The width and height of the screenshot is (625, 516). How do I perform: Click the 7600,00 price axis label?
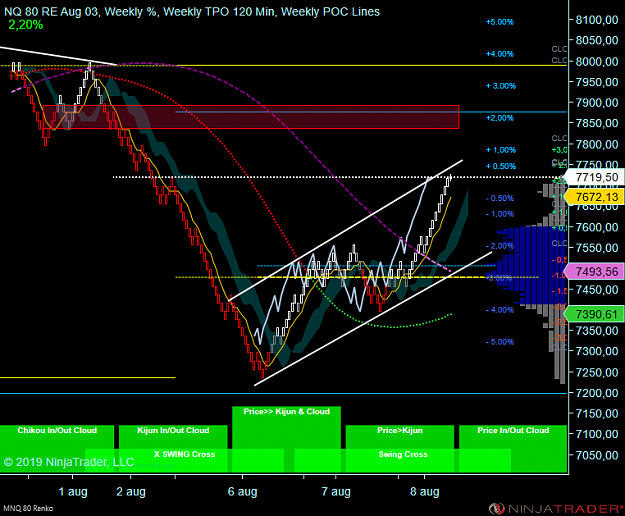597,227
